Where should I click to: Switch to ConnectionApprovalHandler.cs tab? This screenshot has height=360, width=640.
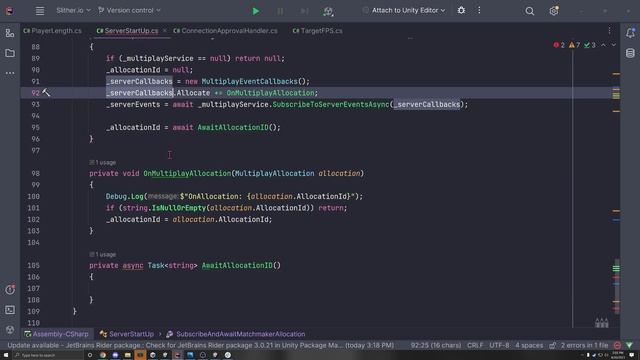click(x=225, y=31)
